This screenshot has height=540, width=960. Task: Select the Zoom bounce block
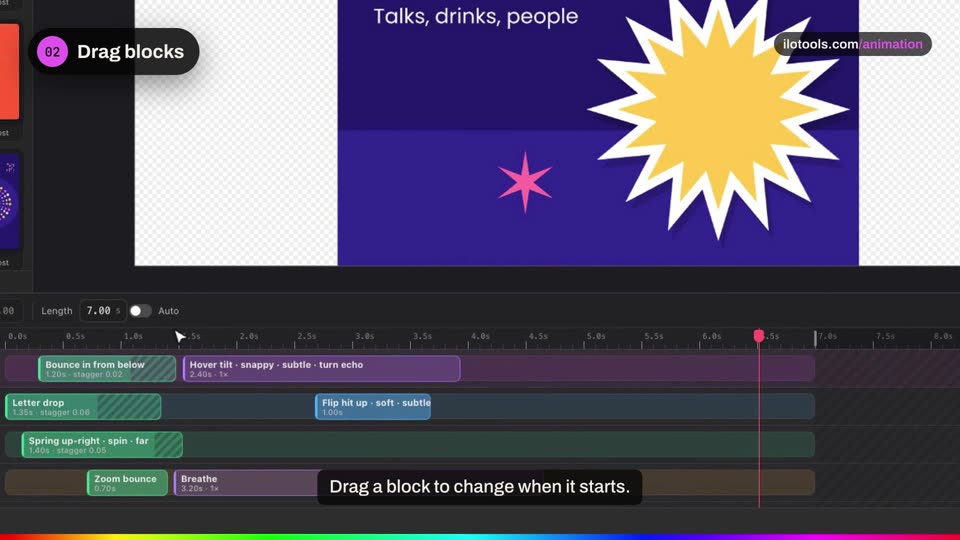tap(127, 482)
